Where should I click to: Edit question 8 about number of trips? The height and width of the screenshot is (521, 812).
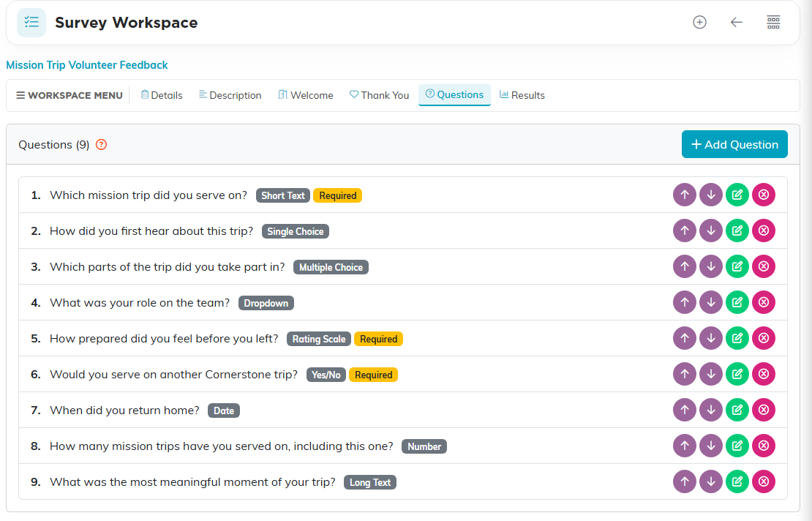coord(737,446)
